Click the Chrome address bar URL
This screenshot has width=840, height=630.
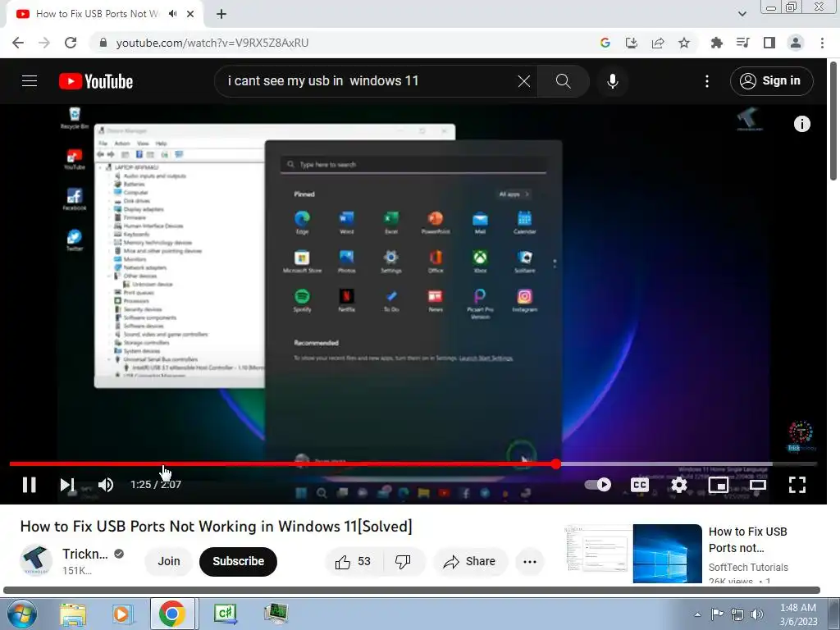(212, 43)
